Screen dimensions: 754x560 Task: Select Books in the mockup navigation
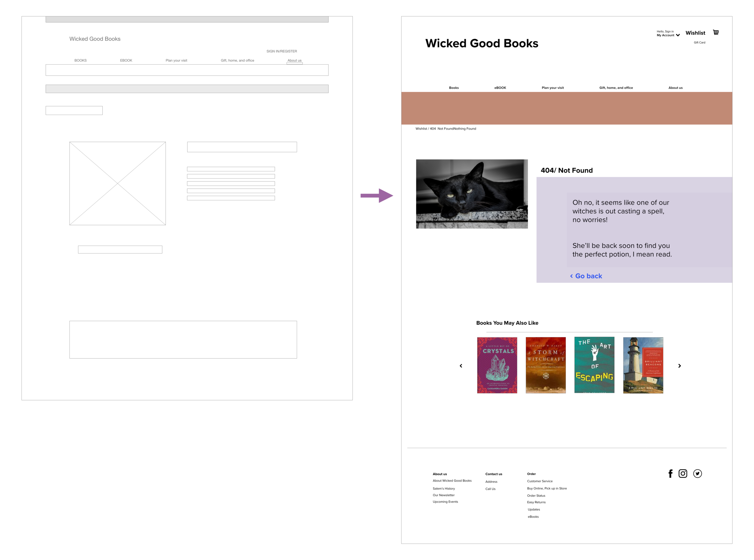tap(454, 88)
